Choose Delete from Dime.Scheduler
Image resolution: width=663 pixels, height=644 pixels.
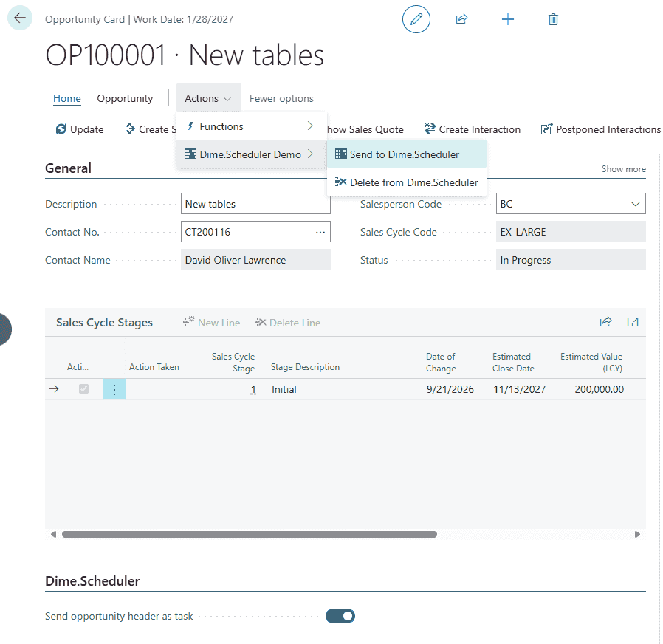pos(406,182)
